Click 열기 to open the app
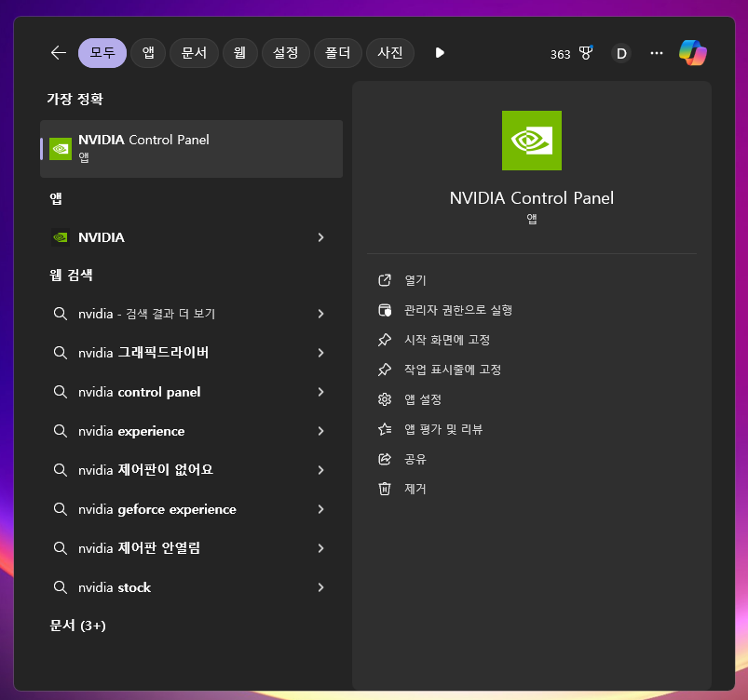The image size is (748, 700). 415,280
